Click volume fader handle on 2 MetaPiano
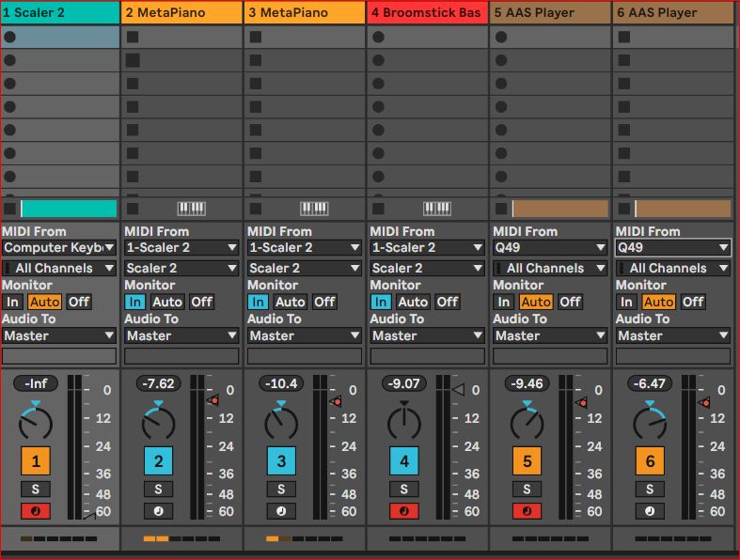This screenshot has width=740, height=560. pos(213,400)
